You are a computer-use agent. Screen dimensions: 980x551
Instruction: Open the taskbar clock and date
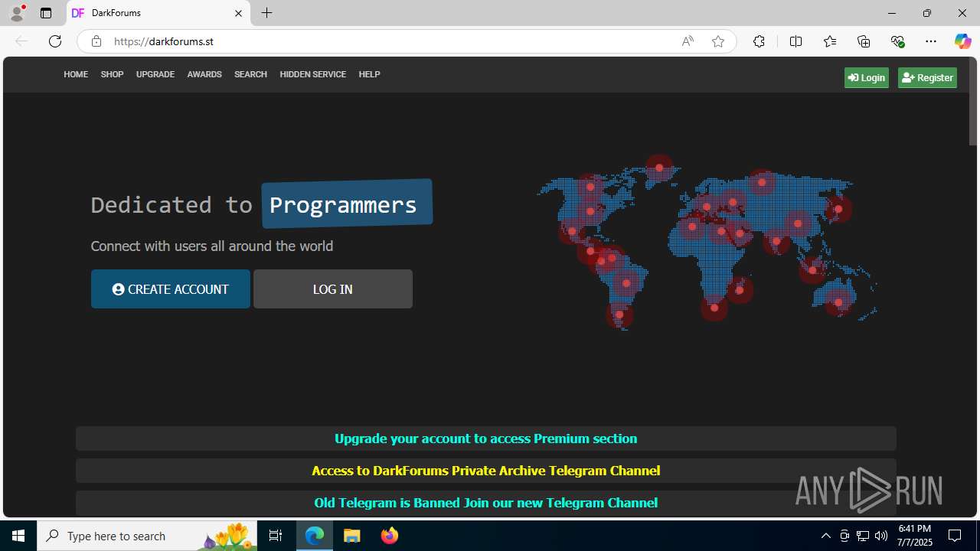[x=915, y=536]
